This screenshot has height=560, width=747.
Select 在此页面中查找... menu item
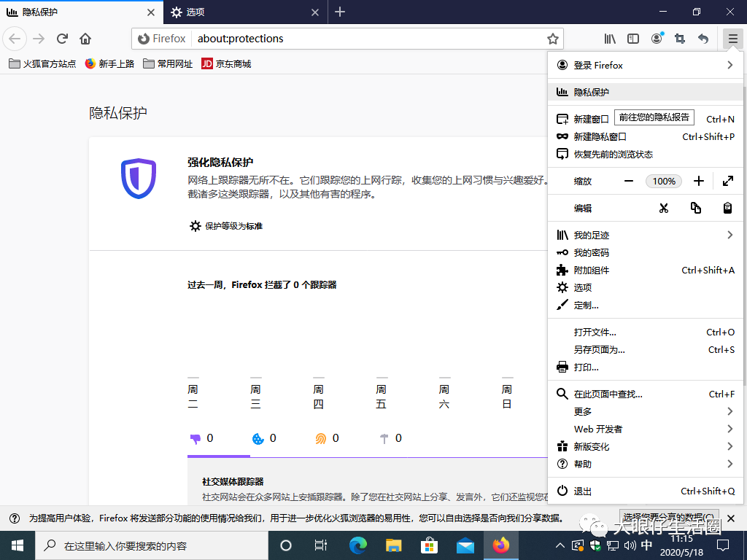pyautogui.click(x=645, y=394)
